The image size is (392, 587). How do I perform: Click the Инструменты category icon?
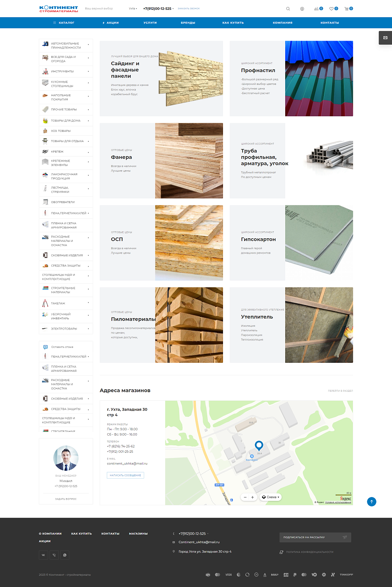(45, 71)
